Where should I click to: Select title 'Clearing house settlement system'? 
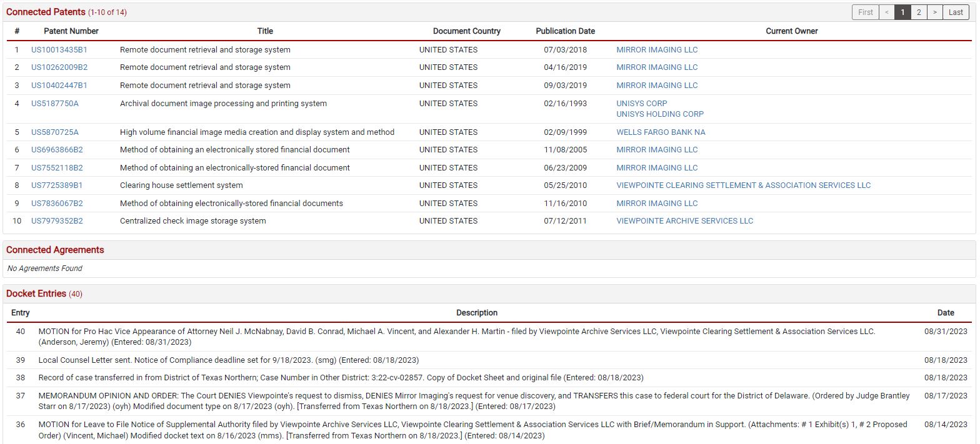(181, 185)
